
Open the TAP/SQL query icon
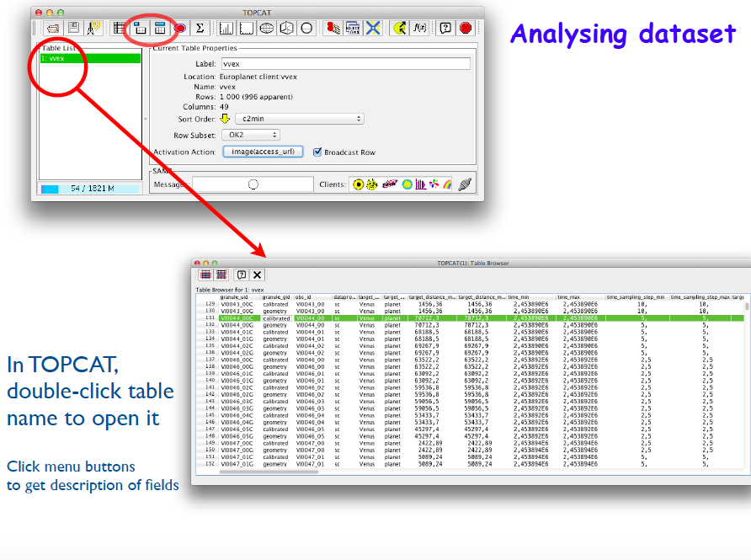tap(353, 29)
